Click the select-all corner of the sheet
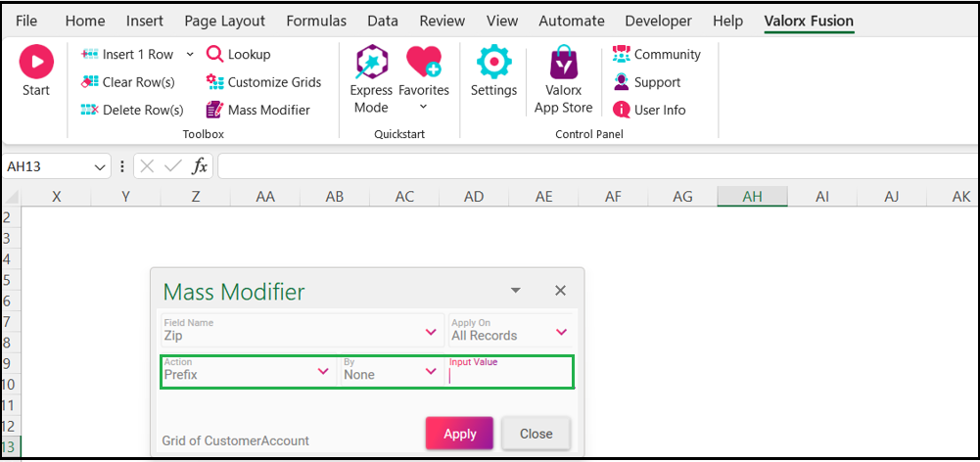This screenshot has width=980, height=462. click(11, 197)
